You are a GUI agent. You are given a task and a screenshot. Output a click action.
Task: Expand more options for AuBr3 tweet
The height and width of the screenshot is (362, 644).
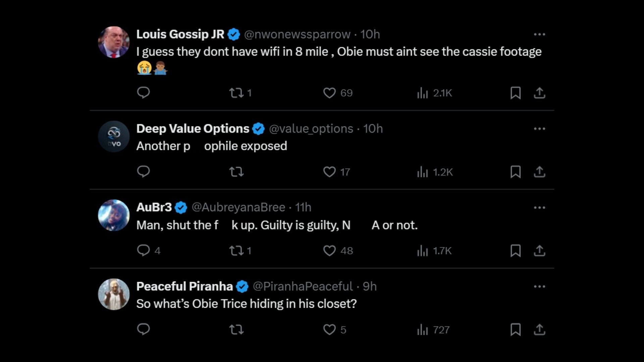click(x=539, y=207)
